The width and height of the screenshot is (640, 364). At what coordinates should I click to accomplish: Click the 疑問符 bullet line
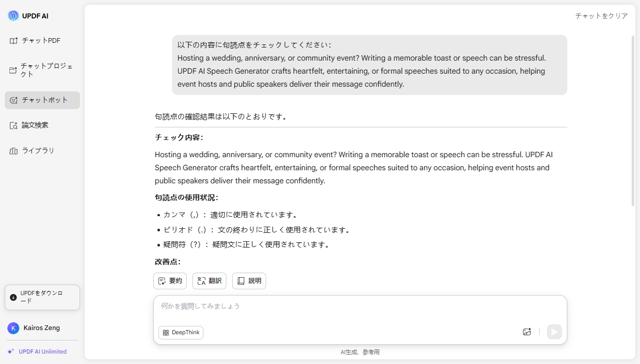(x=247, y=244)
